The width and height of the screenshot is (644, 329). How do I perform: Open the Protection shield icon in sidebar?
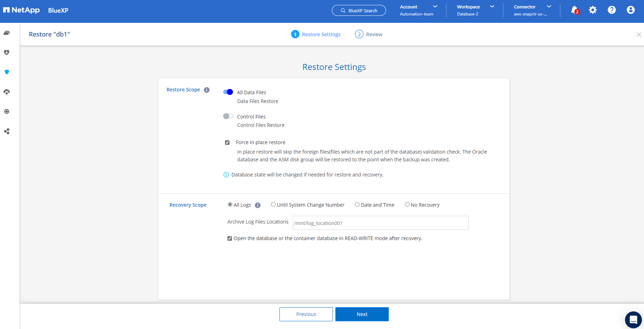7,72
